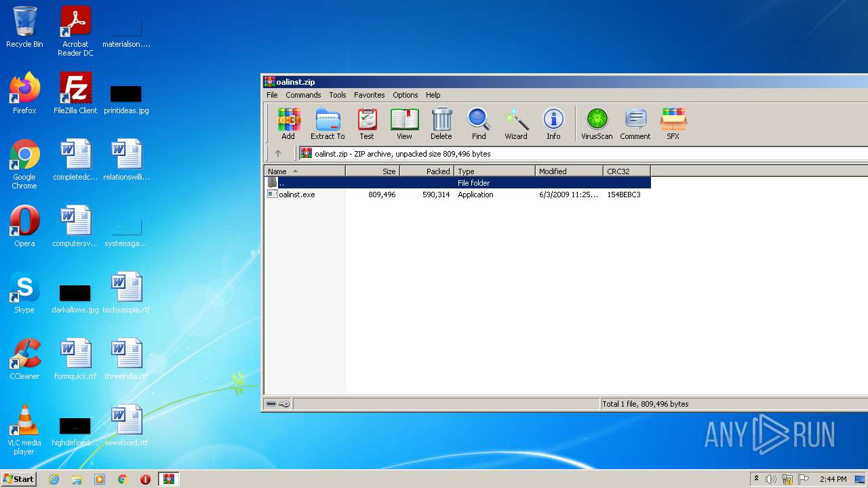
Task: Click the Add toolbar icon in WinRAR
Action: pyautogui.click(x=288, y=124)
